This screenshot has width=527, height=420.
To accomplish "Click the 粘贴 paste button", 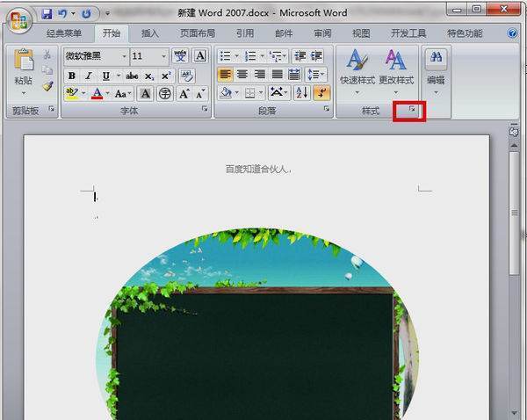I will tap(24, 66).
